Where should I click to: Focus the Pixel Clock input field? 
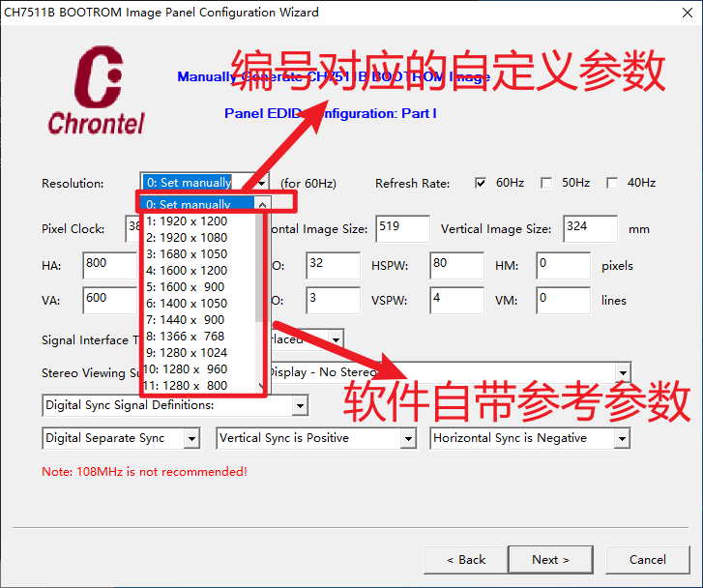coord(132,229)
